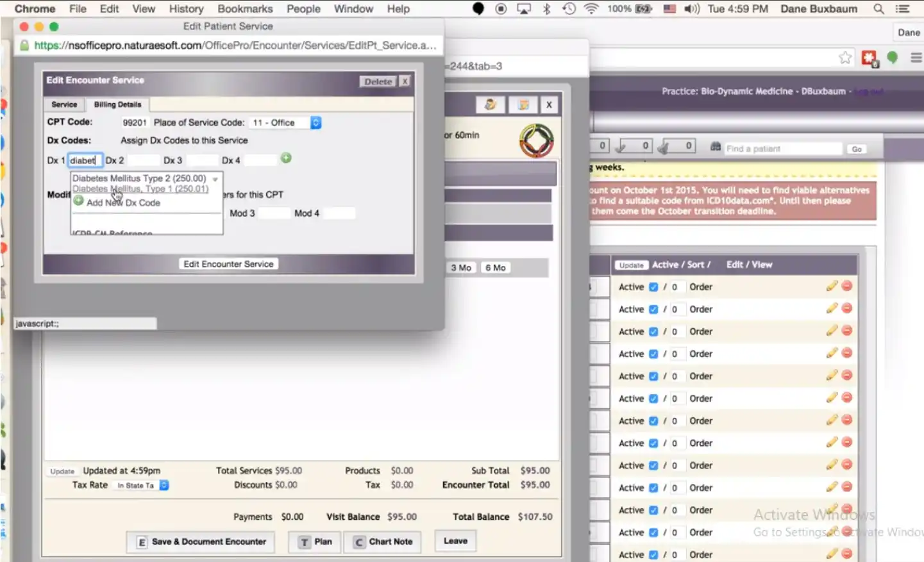Viewport: 924px width, 562px height.
Task: Open the patient profile icon atop the encounter window
Action: [490, 104]
